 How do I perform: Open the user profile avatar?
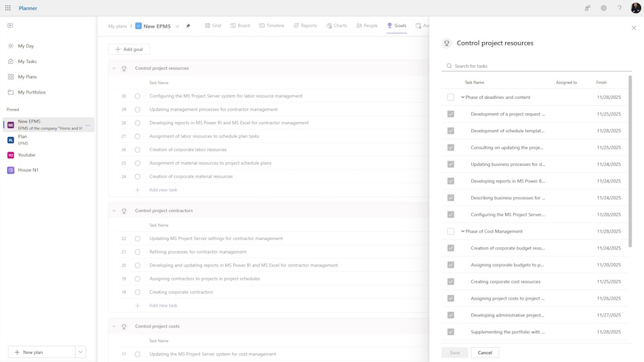point(636,8)
